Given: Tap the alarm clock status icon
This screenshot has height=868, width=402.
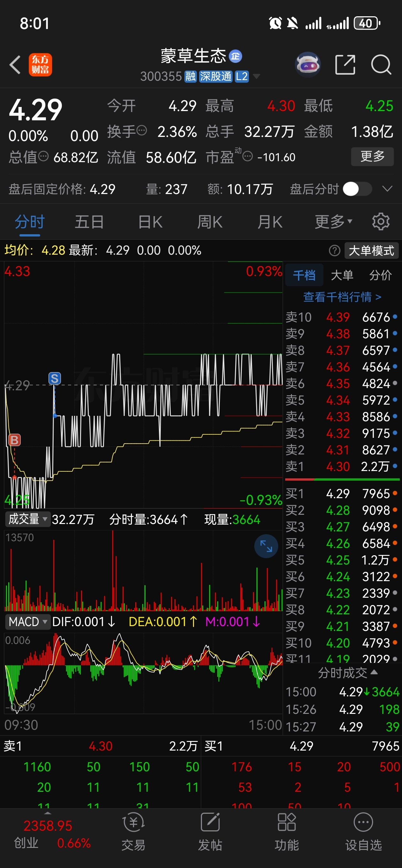Looking at the screenshot, I should click(275, 23).
